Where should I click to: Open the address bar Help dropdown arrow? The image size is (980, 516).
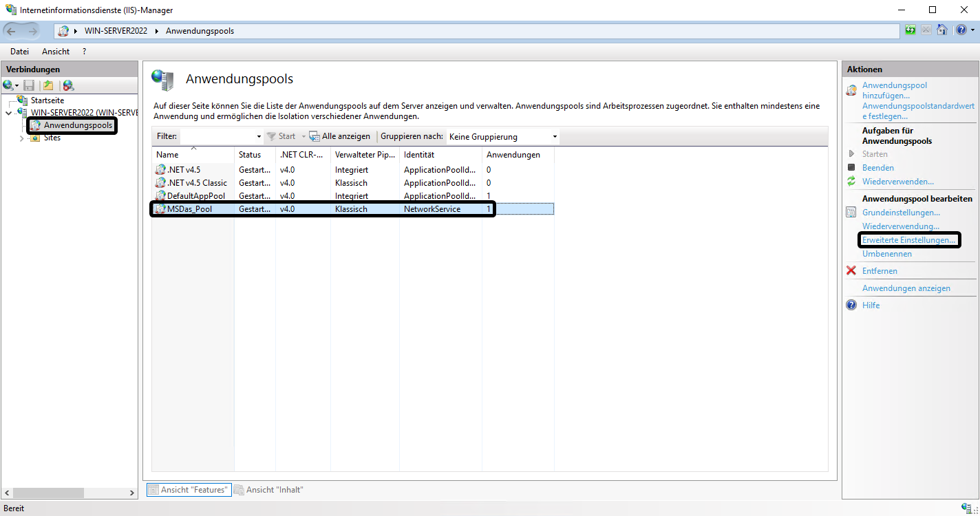tap(972, 30)
